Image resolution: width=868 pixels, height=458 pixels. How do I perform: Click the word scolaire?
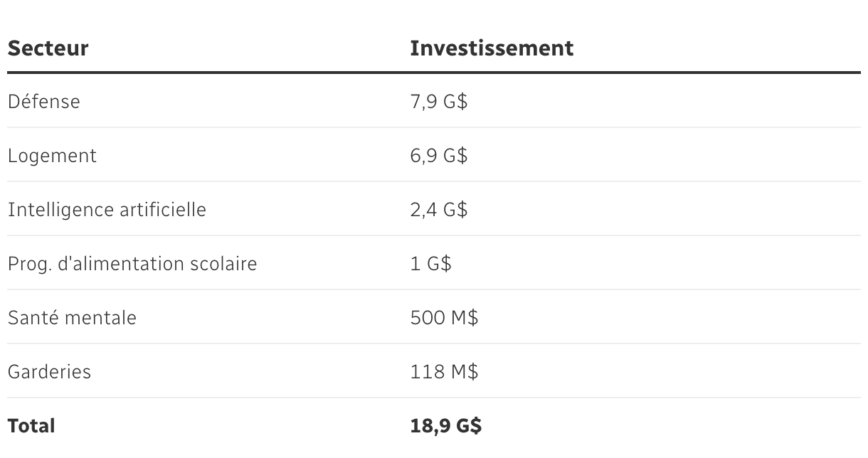tap(223, 264)
